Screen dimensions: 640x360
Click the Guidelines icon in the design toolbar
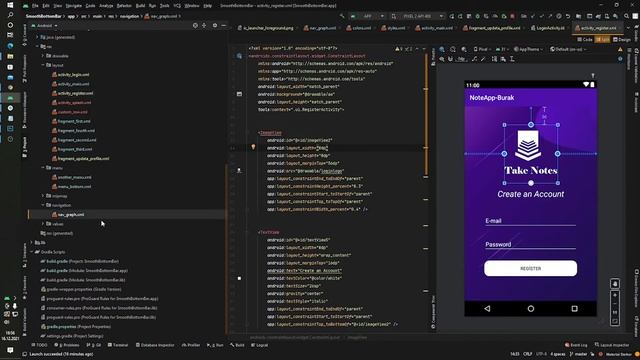click(x=512, y=59)
